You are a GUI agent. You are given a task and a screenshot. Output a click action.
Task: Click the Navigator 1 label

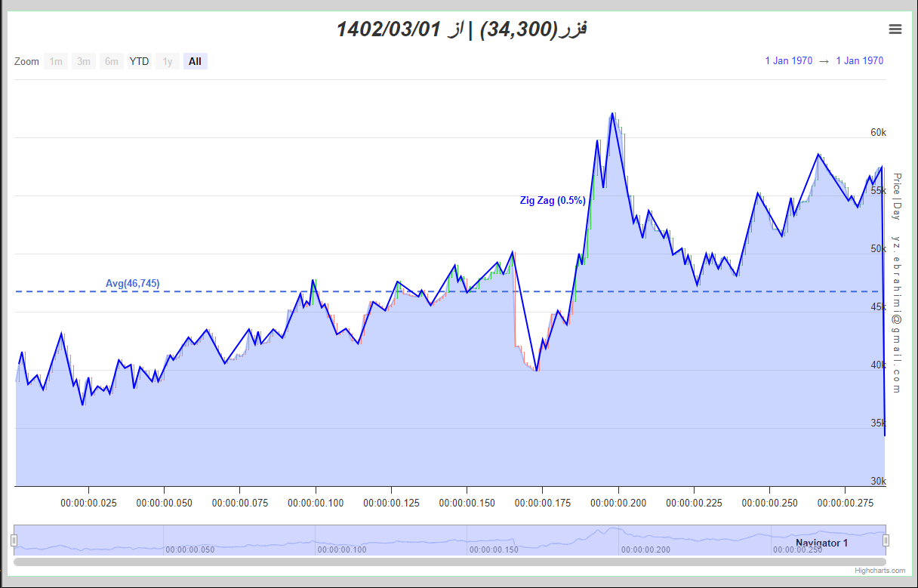(x=821, y=543)
